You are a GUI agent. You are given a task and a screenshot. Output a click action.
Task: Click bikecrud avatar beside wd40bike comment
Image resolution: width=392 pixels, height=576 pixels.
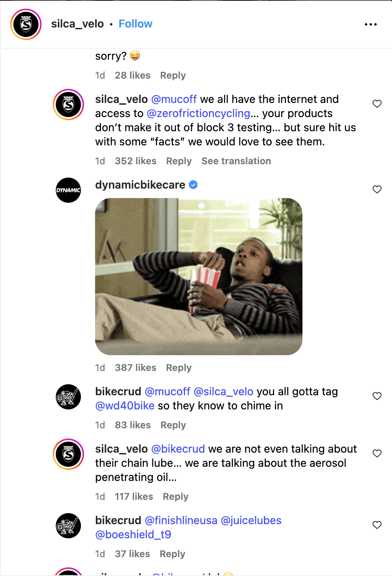pyautogui.click(x=68, y=397)
